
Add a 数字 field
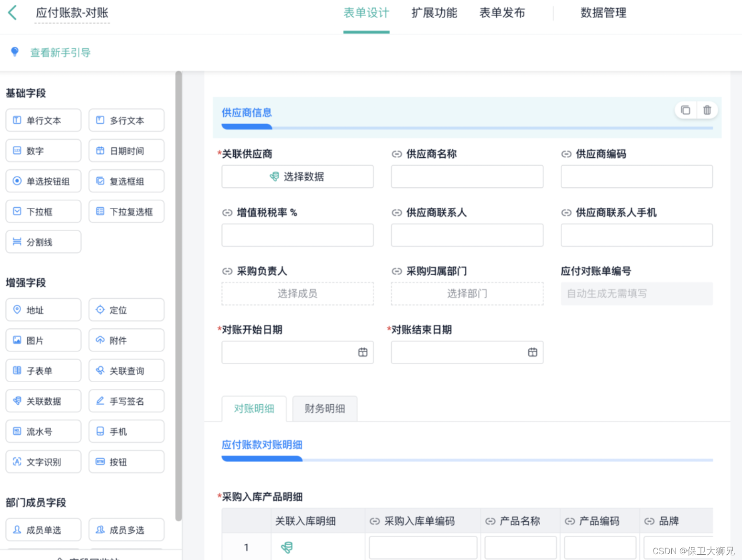tap(44, 151)
